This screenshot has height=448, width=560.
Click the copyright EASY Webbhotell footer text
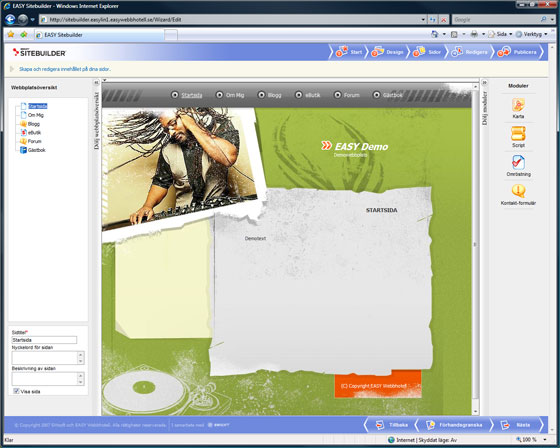(374, 386)
